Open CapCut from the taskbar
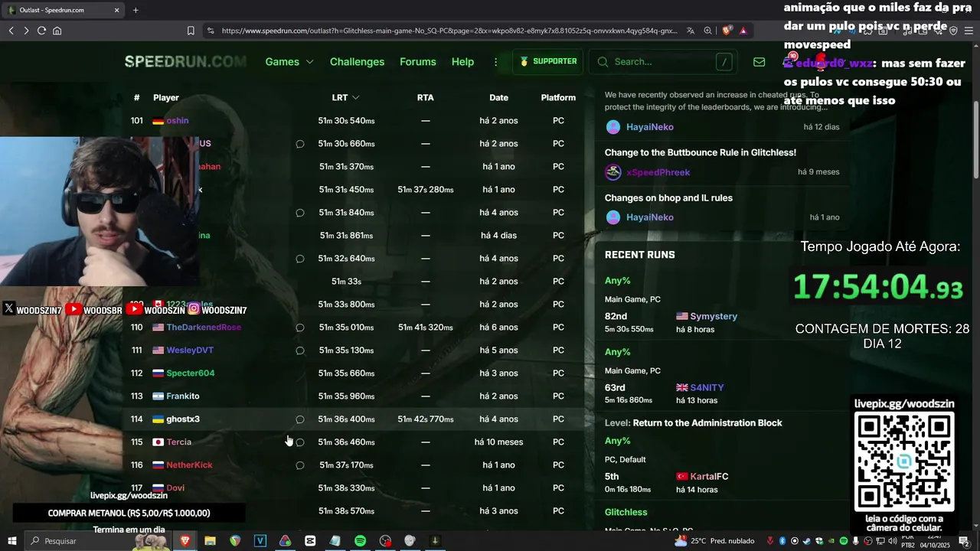 point(310,541)
